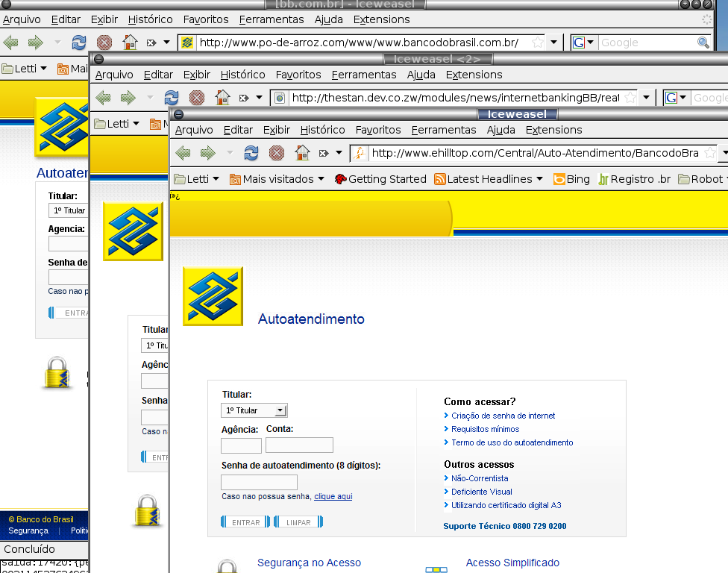Open Deficiente Visual link
Viewport: 728px width, 573px height.
pos(481,492)
